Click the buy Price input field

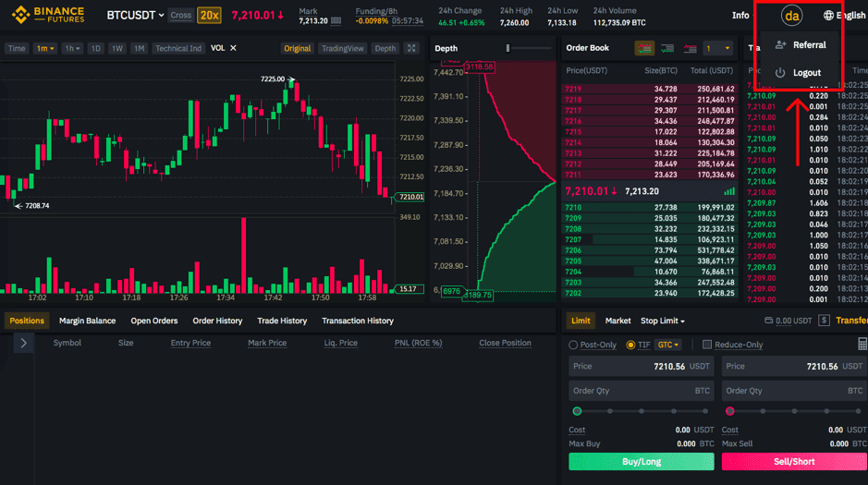(642, 367)
